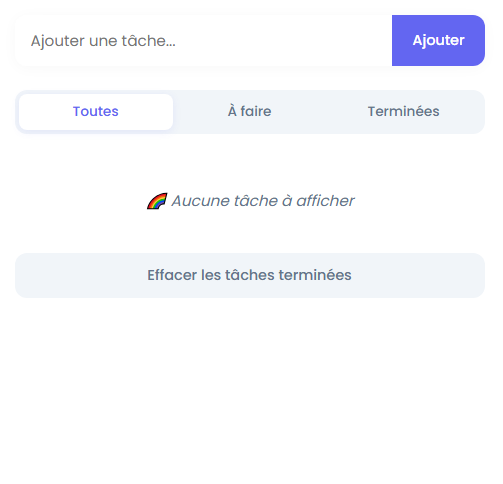
Task: Clear completed tasks using Effacer button
Action: [x=250, y=275]
